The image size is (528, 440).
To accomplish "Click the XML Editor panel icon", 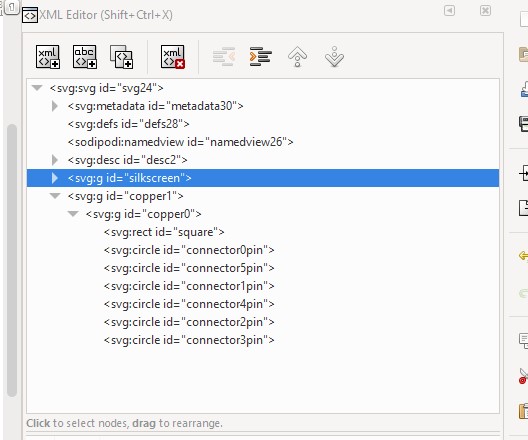I will 30,15.
